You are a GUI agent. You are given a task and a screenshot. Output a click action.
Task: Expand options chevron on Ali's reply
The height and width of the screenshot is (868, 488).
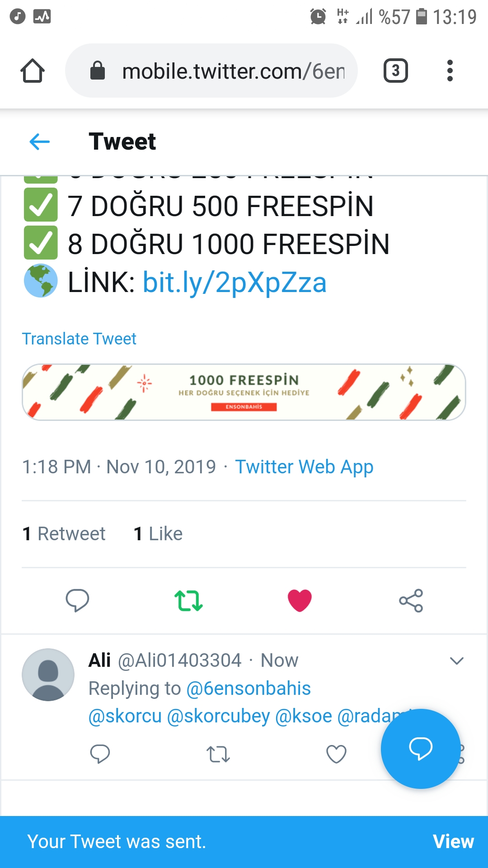pyautogui.click(x=457, y=661)
